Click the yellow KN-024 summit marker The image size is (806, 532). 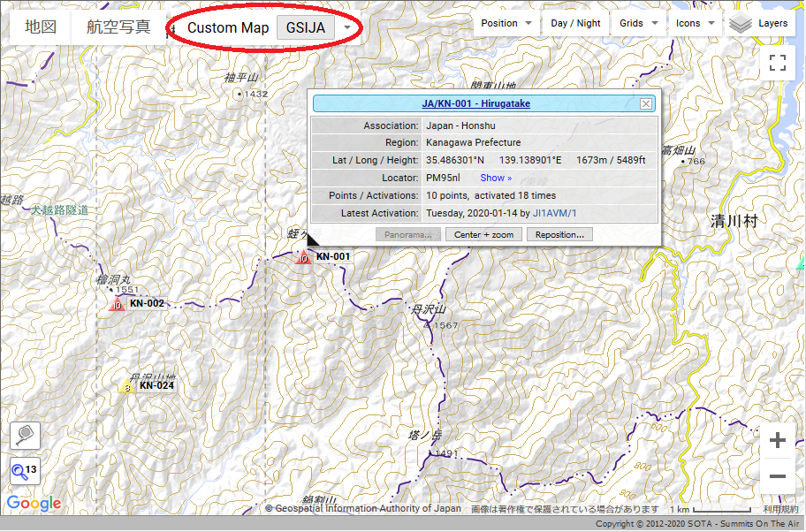pos(127,386)
